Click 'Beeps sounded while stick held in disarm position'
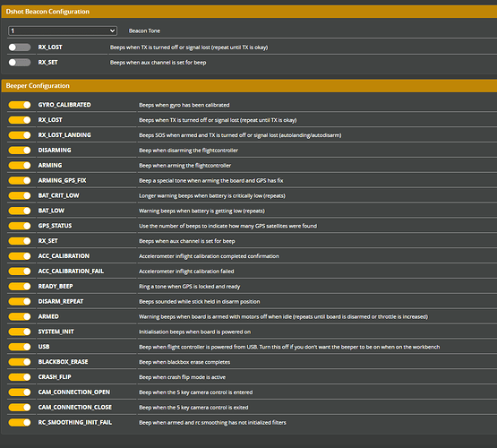The height and width of the screenshot is (448, 497). 200,302
